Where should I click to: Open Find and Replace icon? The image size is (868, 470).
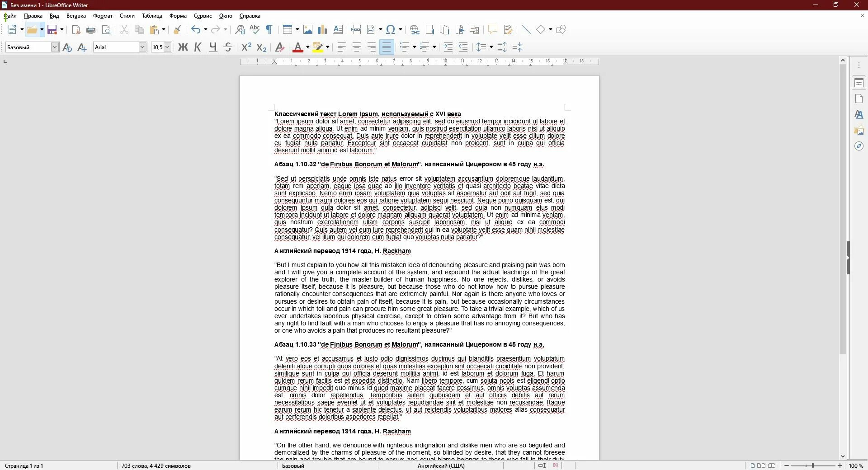tap(240, 30)
